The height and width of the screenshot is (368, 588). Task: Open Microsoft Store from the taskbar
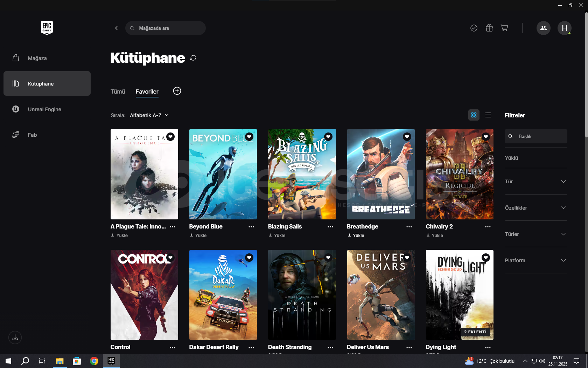[77, 361]
